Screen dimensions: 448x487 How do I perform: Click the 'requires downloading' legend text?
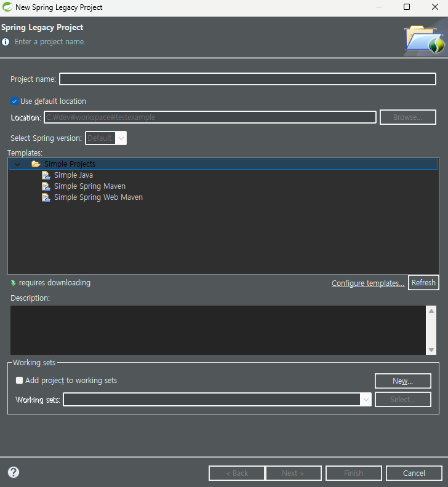click(55, 283)
